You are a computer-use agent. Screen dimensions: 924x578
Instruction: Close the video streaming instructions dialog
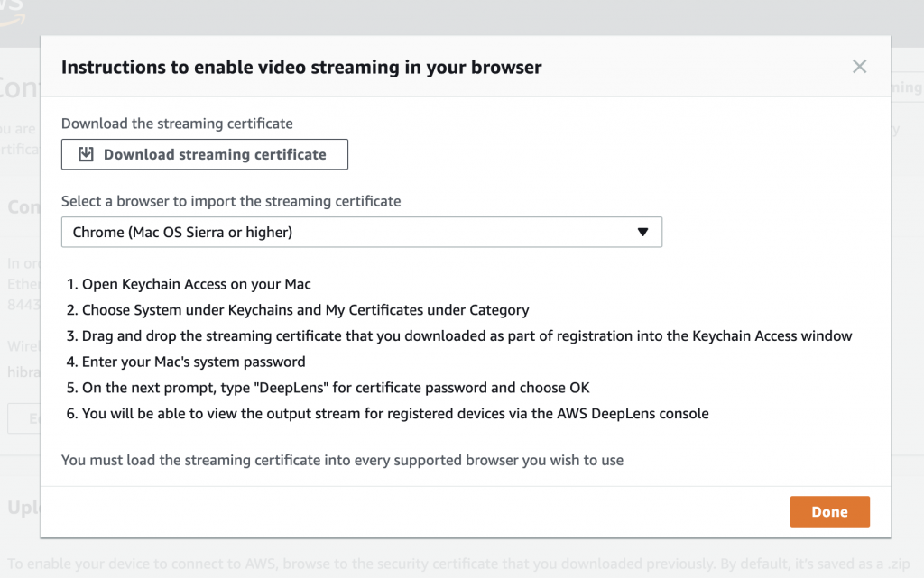click(x=859, y=67)
